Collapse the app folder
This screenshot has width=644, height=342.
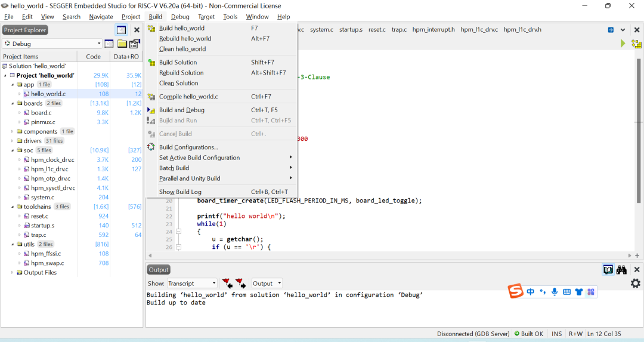click(x=13, y=85)
